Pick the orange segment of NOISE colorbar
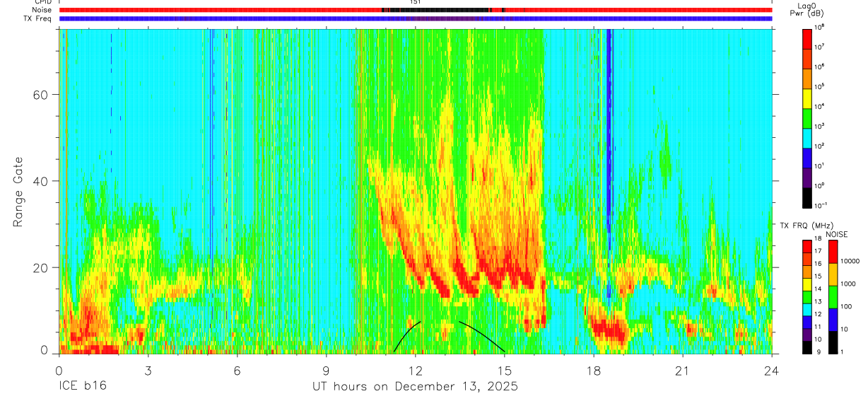 832,274
